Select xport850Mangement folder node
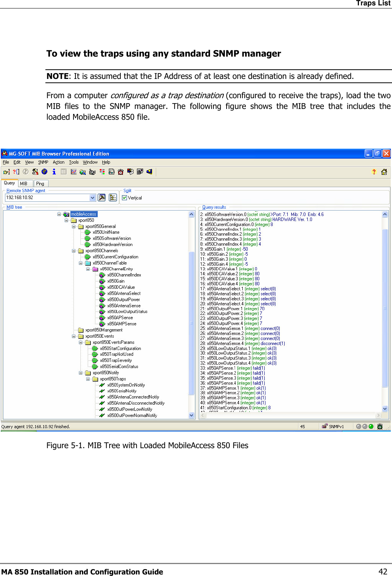This screenshot has height=576, width=392. pyautogui.click(x=104, y=330)
